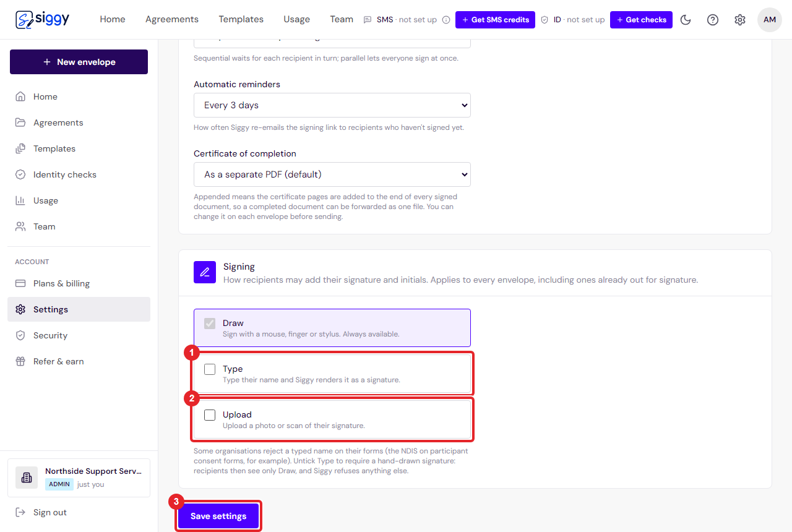Screen dimensions: 792x532
Task: Click the Security shield icon in sidebar
Action: [20, 335]
